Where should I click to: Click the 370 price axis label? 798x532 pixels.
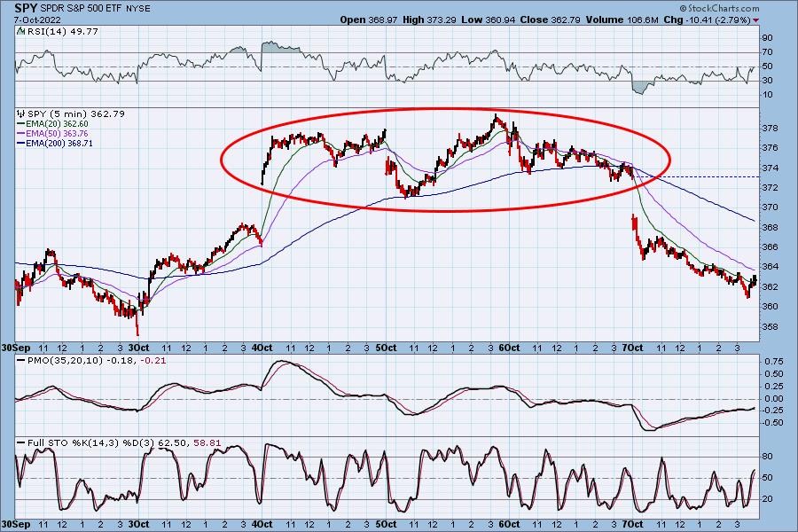point(771,207)
